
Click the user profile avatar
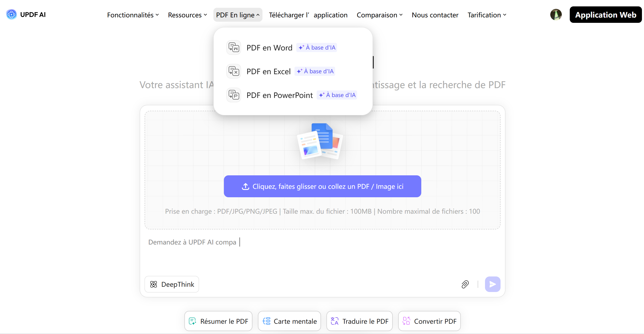coord(556,14)
